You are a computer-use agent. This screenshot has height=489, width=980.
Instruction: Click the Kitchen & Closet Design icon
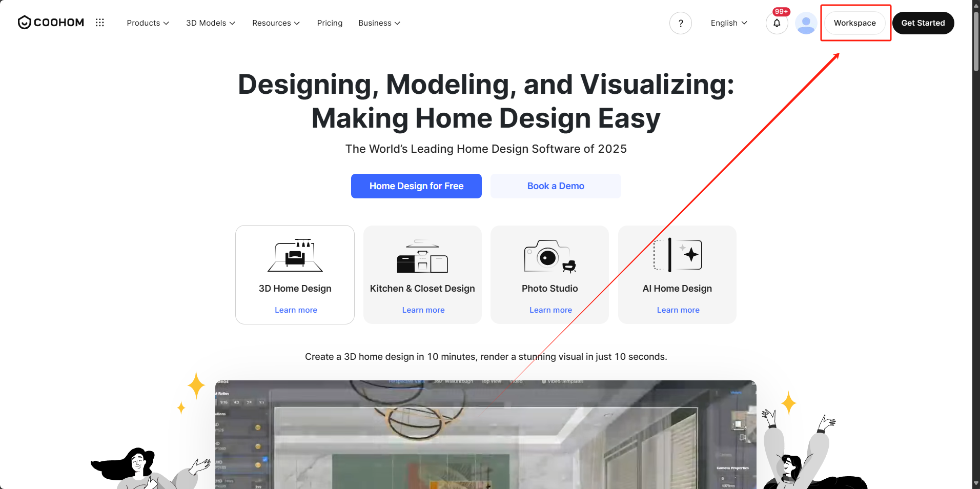422,256
